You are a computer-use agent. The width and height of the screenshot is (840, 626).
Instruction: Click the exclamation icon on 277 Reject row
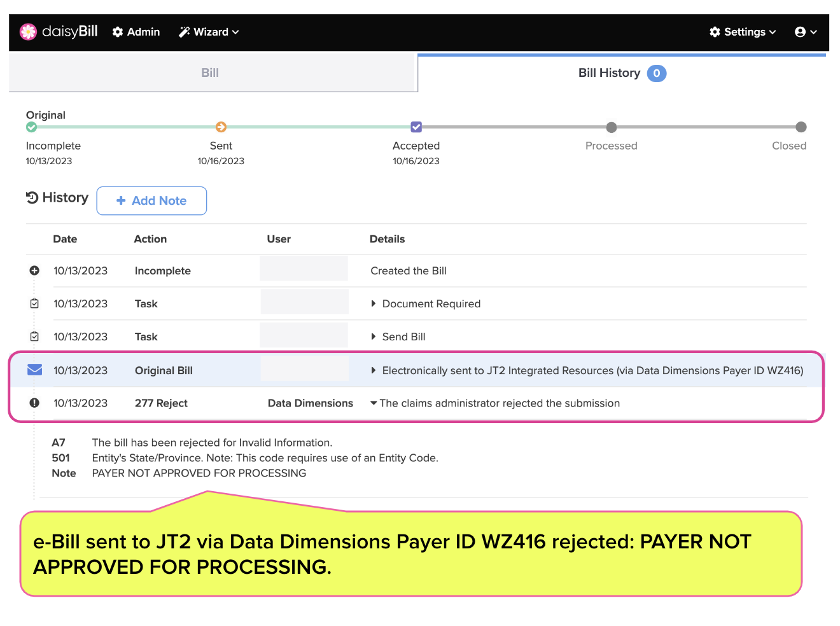click(x=34, y=403)
